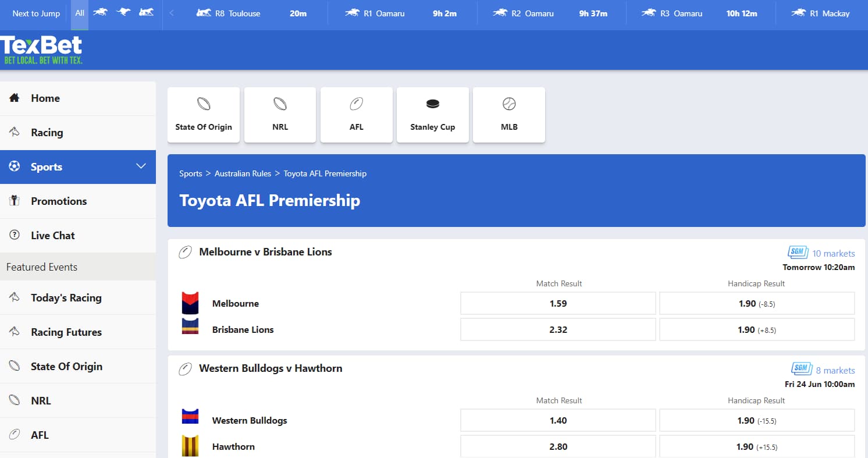Click the 'Fri 24 Jun 10:00am' match time
Image resolution: width=868 pixels, height=458 pixels.
click(x=820, y=384)
